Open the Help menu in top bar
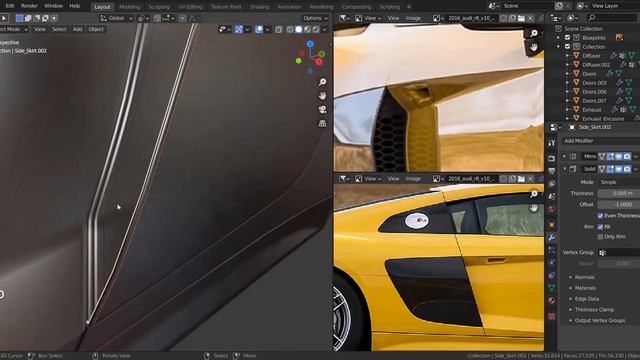This screenshot has width=640, height=360. pyautogui.click(x=75, y=6)
